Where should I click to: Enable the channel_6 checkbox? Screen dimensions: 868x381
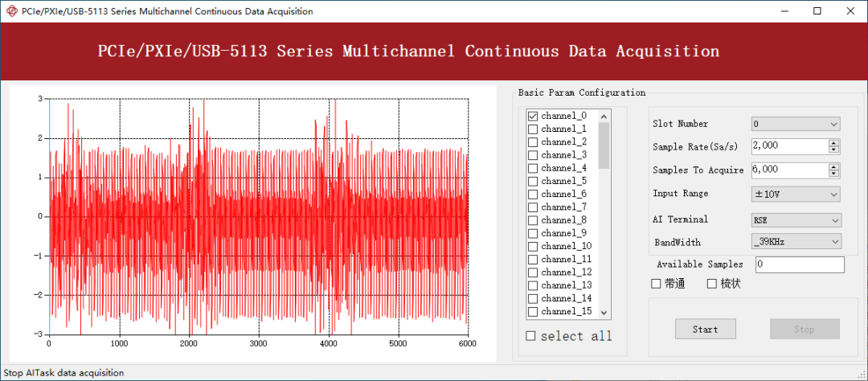[x=533, y=195]
